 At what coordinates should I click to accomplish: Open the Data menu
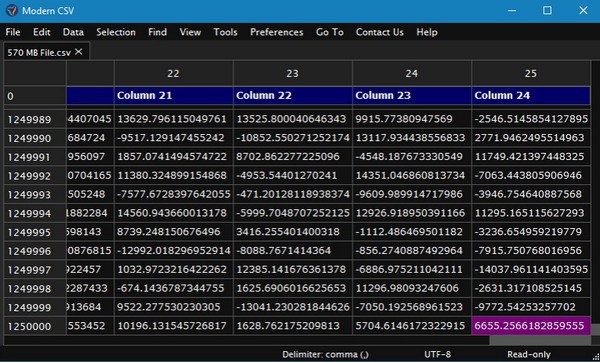73,32
